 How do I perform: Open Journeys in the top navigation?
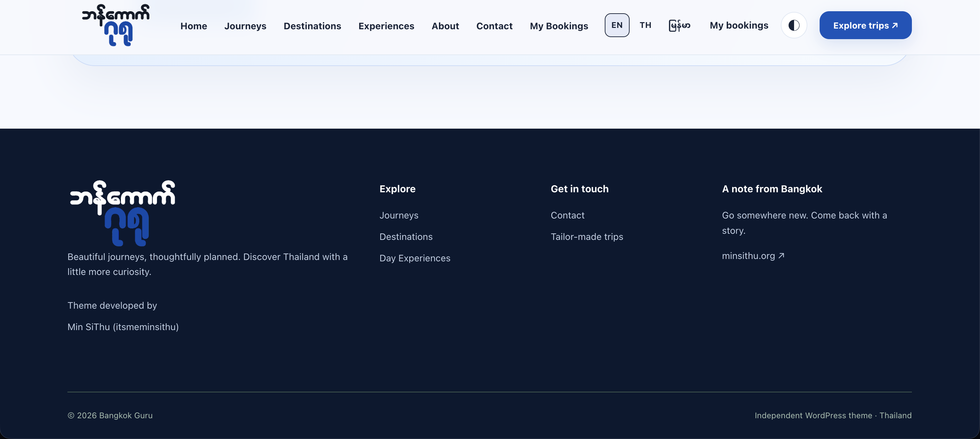[x=246, y=26]
